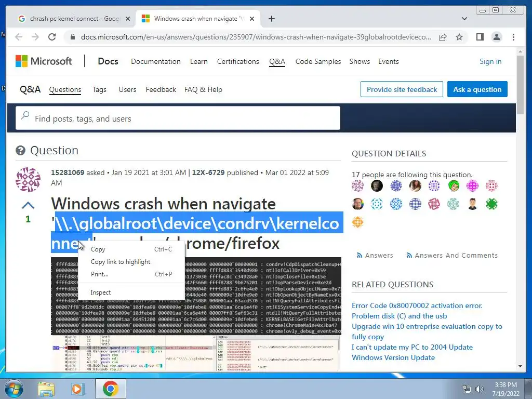Select the Windows crash when navigate tab
This screenshot has width=532, height=399.
pyautogui.click(x=198, y=19)
